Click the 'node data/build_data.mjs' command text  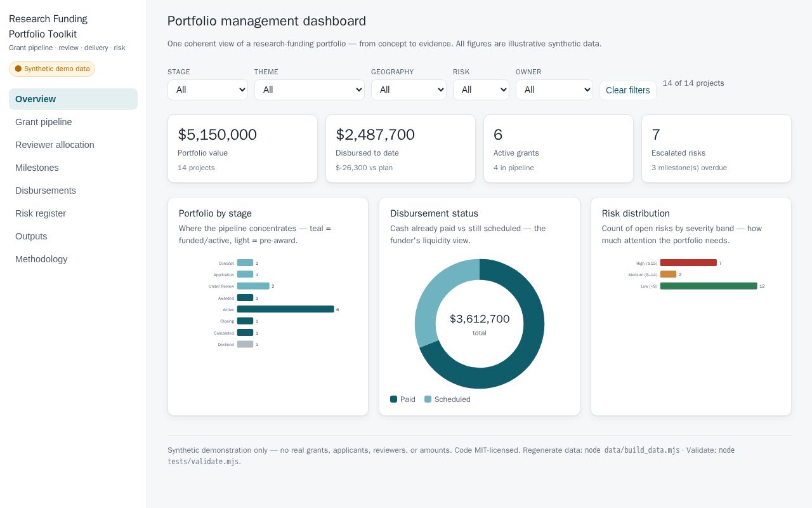(632, 450)
